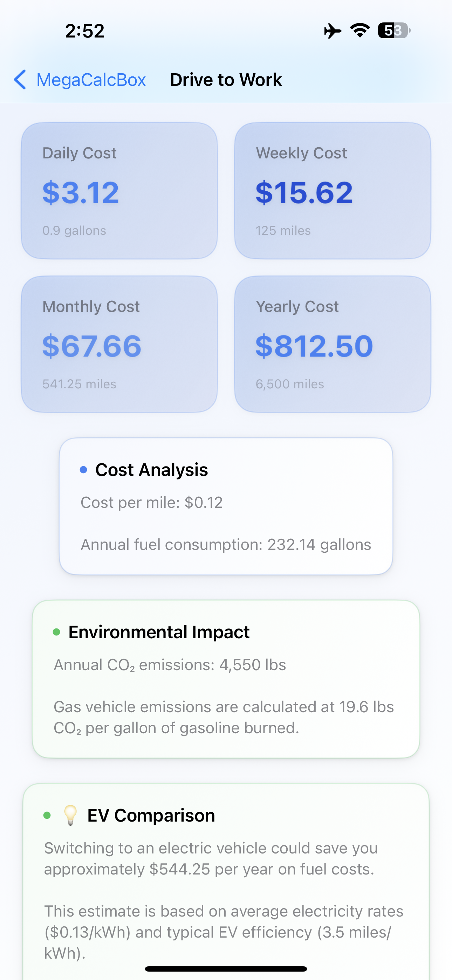Tap the EV savings estimate paragraph
The width and height of the screenshot is (452, 980).
point(211,859)
